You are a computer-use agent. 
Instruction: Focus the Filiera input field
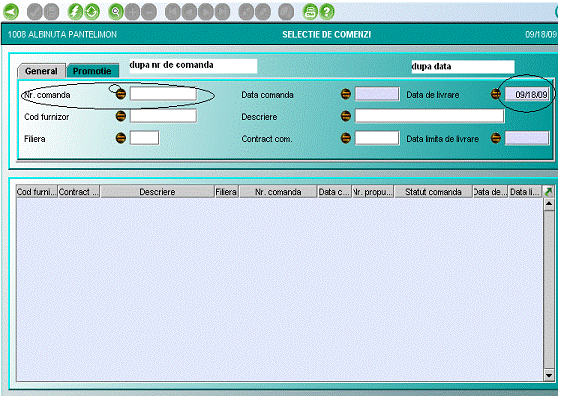(x=144, y=138)
